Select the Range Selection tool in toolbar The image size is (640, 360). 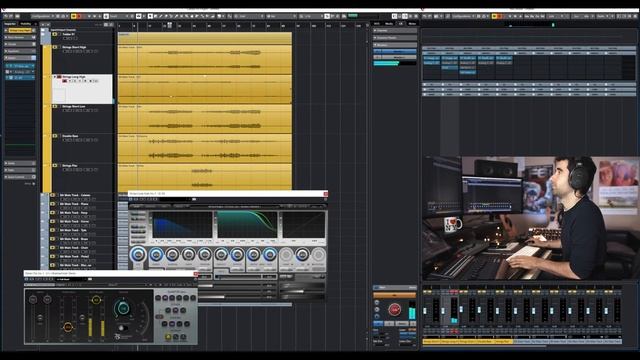tap(156, 16)
